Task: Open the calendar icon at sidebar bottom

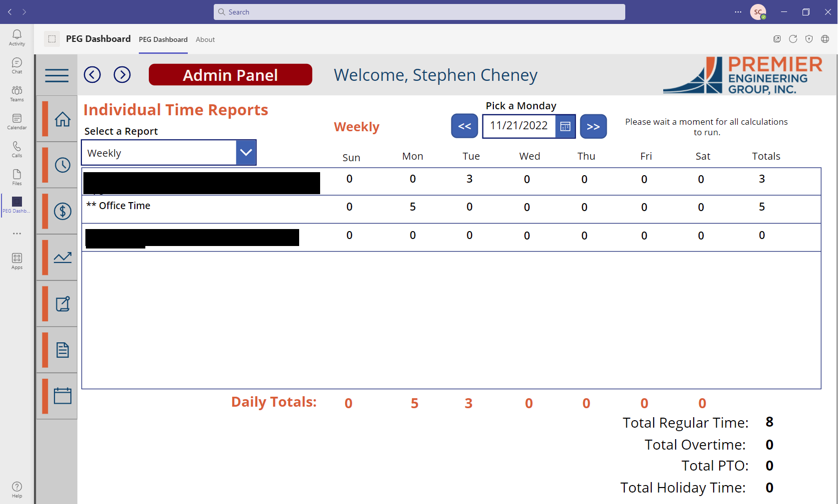Action: tap(63, 396)
